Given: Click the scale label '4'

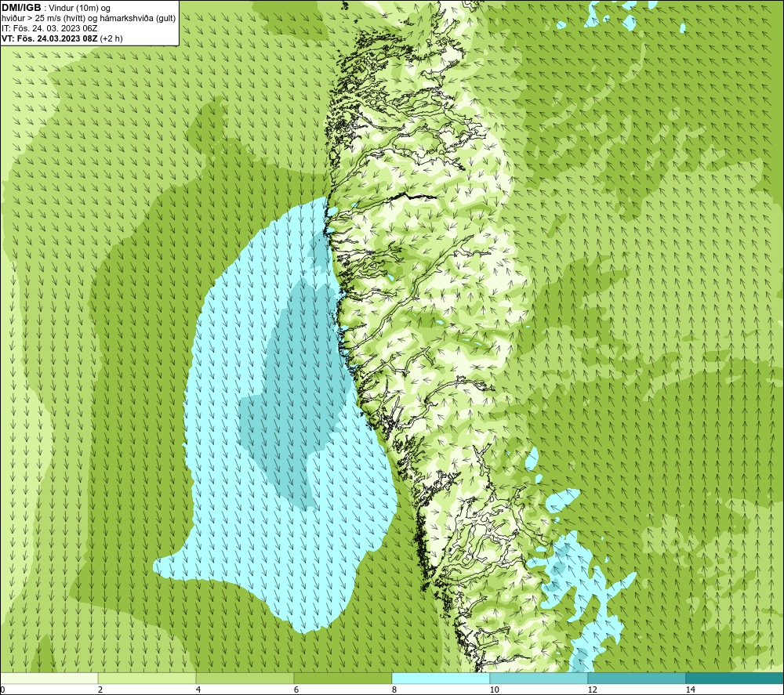Looking at the screenshot, I should [x=198, y=690].
